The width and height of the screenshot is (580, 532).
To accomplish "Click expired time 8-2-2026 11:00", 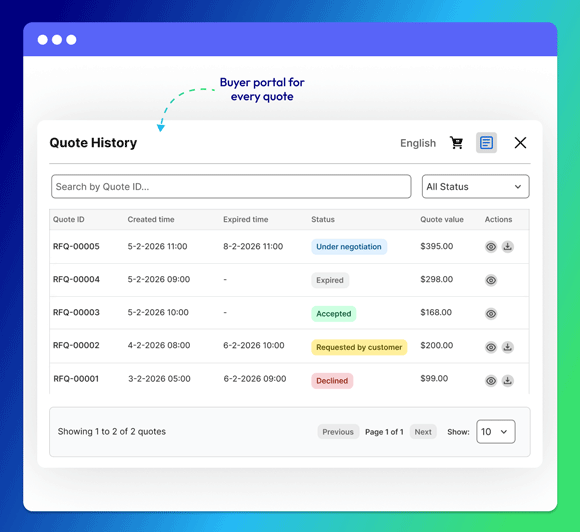I will (x=253, y=246).
